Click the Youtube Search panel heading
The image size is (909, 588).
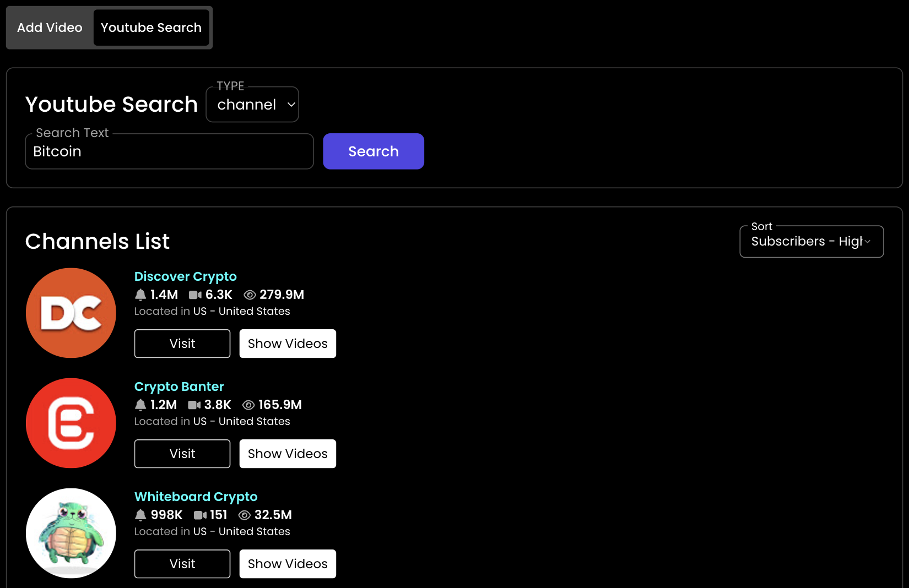(x=111, y=105)
